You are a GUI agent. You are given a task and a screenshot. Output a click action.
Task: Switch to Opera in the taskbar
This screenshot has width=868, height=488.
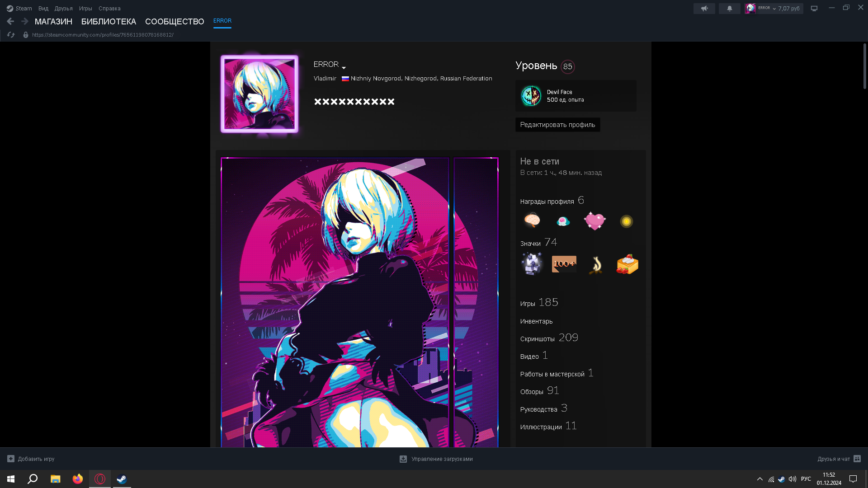coord(100,479)
